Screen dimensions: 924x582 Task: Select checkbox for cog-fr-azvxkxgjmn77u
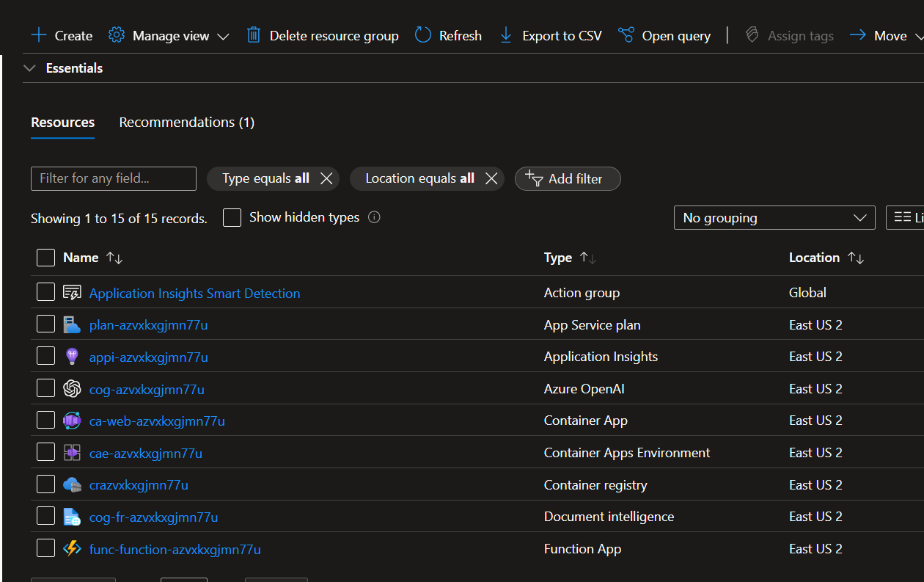coord(45,516)
